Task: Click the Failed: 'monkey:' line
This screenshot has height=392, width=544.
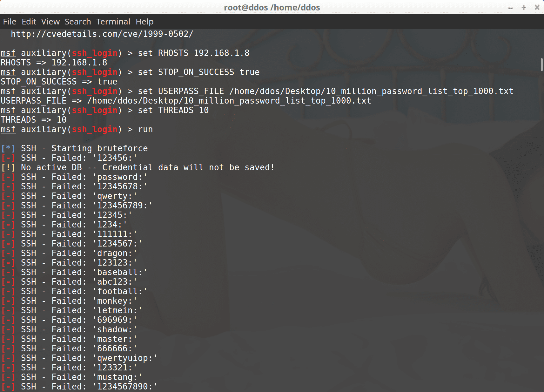Action: (x=69, y=301)
